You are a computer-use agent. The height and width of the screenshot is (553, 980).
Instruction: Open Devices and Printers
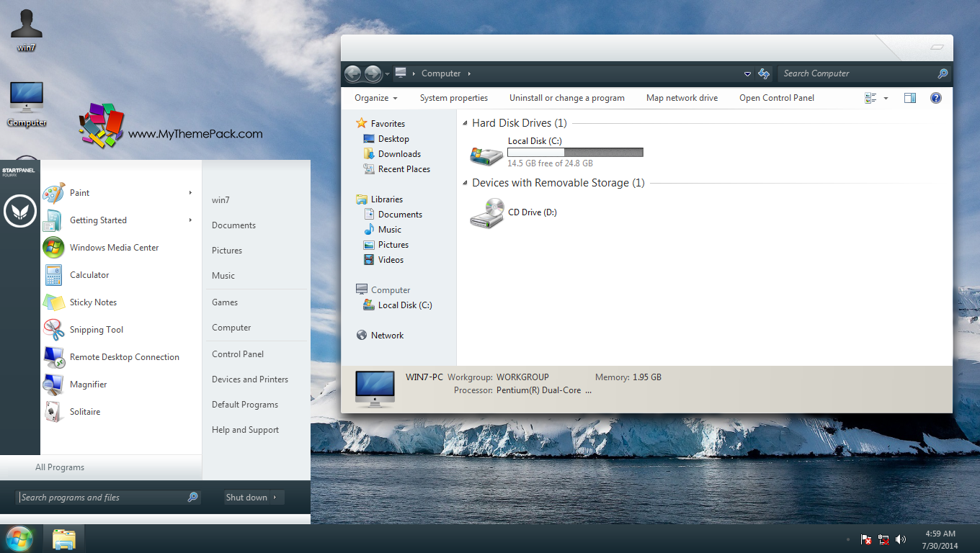[250, 379]
